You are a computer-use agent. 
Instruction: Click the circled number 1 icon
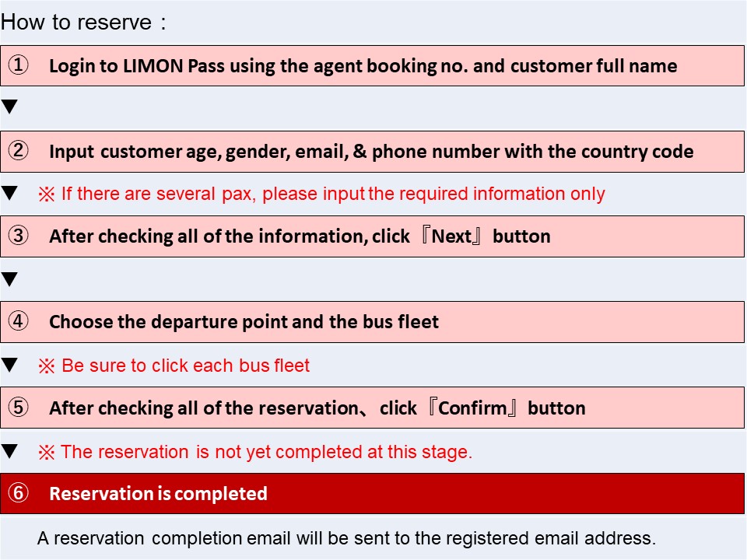[19, 65]
